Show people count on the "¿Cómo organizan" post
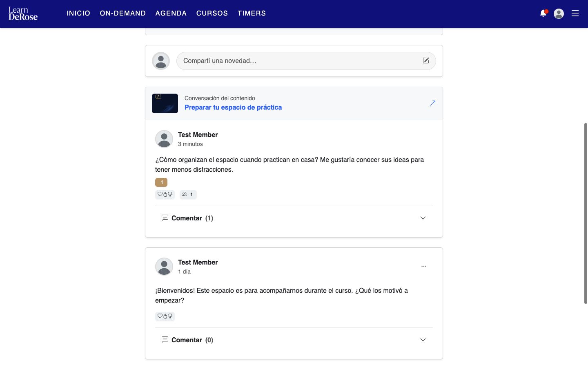The image size is (588, 368). click(188, 195)
